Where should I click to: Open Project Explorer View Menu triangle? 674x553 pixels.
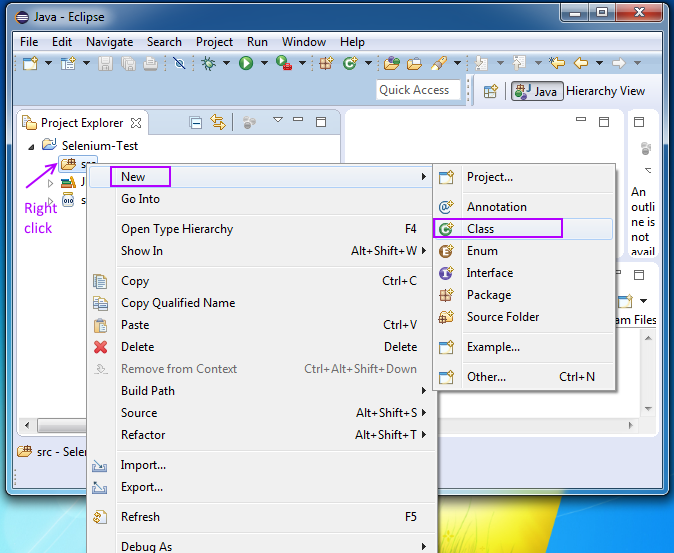coord(278,120)
